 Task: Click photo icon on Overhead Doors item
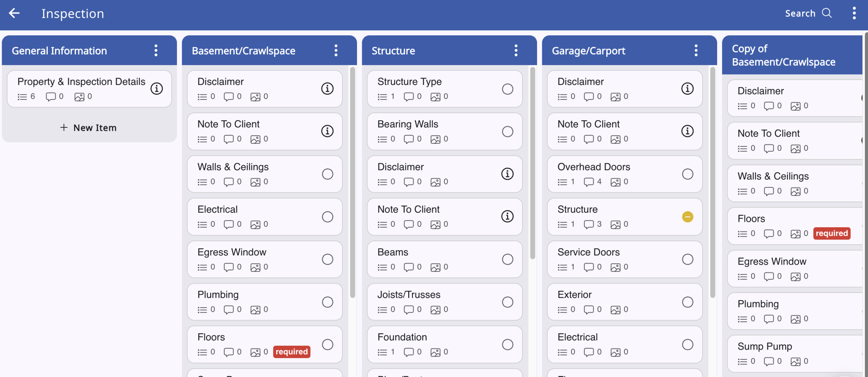coord(615,182)
